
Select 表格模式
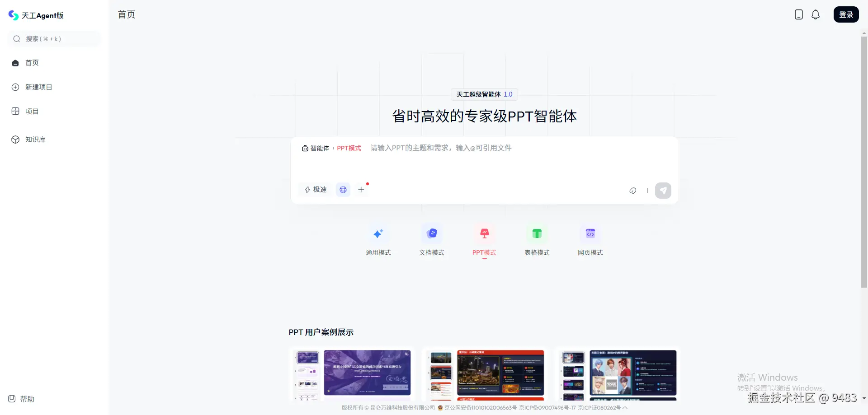pyautogui.click(x=537, y=240)
